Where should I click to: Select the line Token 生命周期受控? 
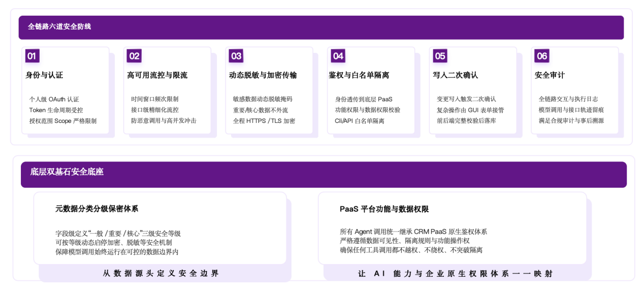tap(56, 110)
